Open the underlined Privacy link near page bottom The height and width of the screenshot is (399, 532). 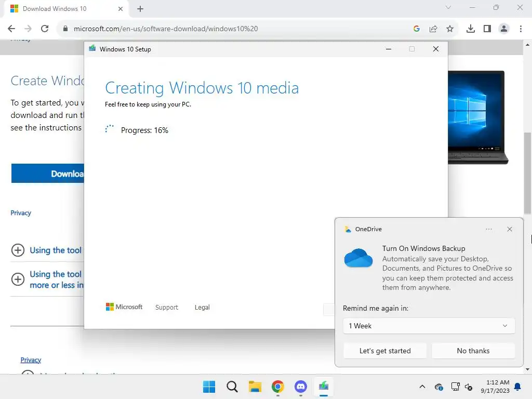(x=31, y=360)
